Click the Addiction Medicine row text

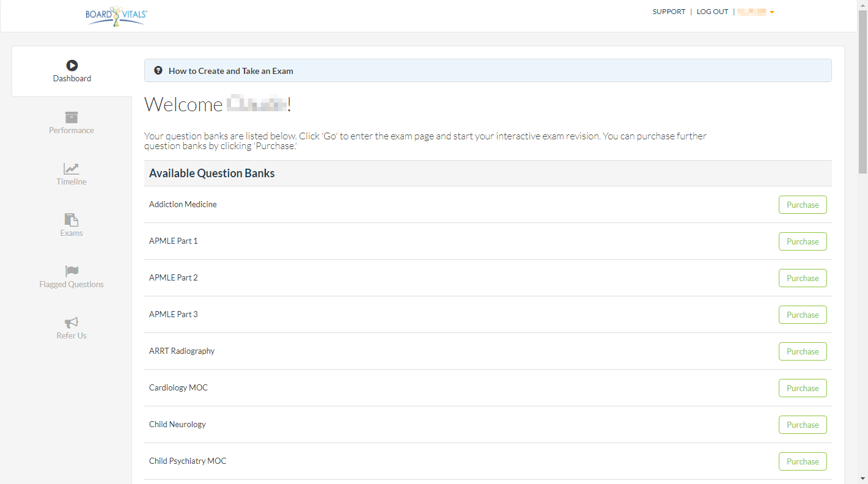point(183,204)
